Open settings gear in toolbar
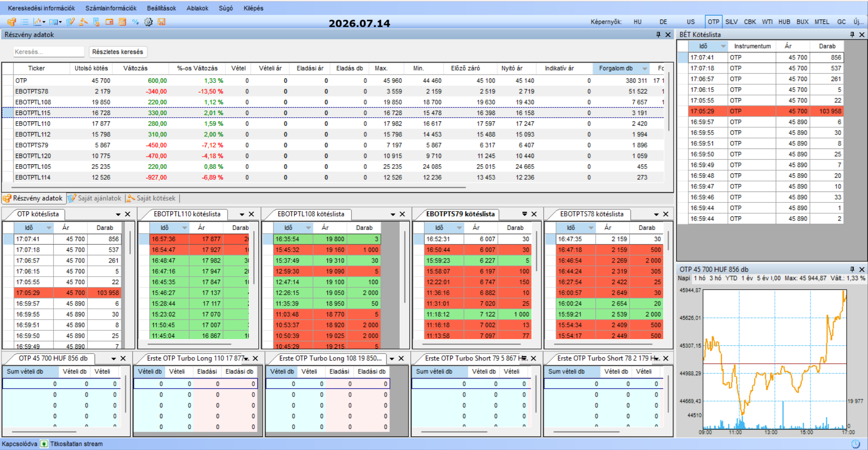 click(x=148, y=22)
